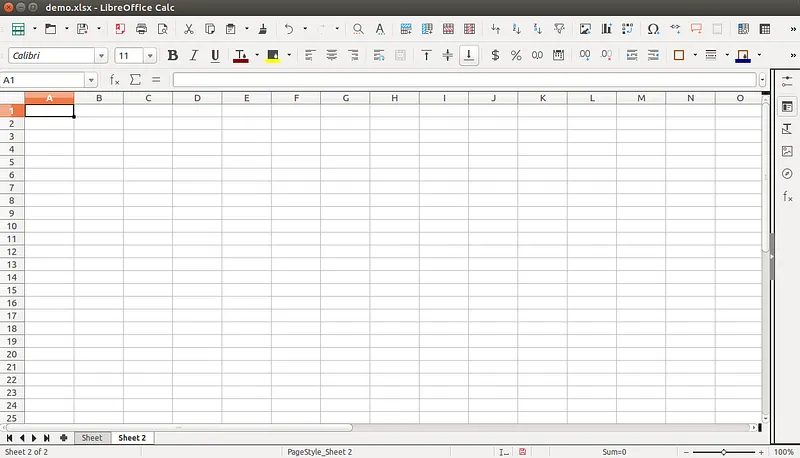Image resolution: width=800 pixels, height=458 pixels.
Task: Format as percent
Action: 516,55
